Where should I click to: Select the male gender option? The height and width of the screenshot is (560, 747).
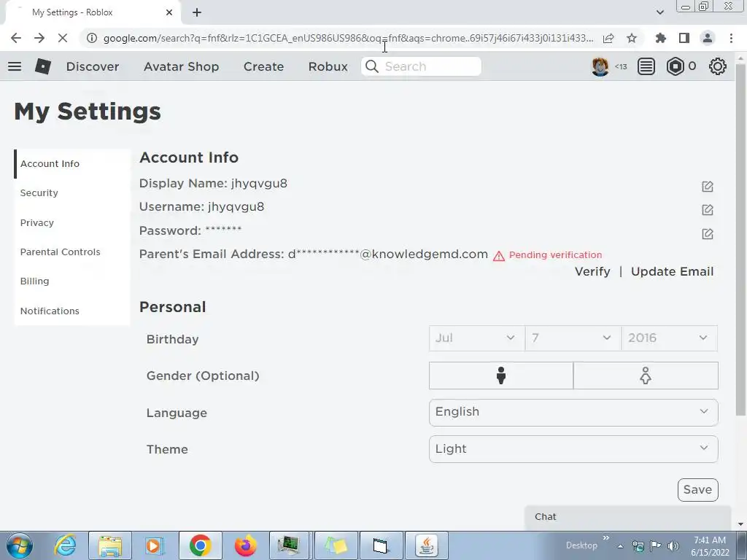(500, 376)
